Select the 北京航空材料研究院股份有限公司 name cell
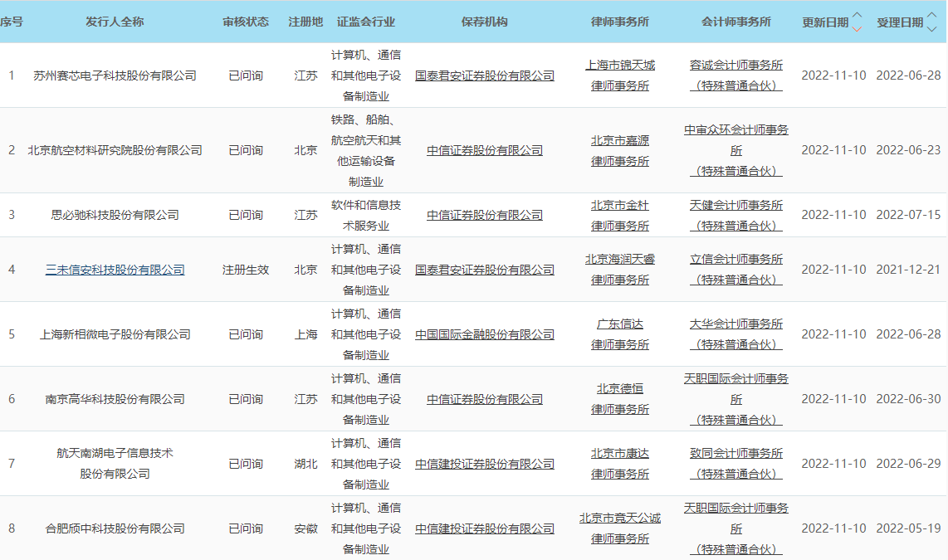The image size is (948, 560). click(115, 150)
